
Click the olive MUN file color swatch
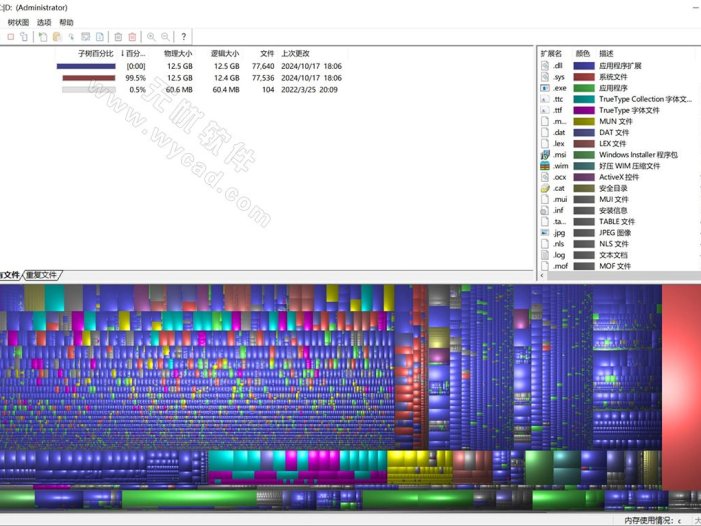point(584,122)
